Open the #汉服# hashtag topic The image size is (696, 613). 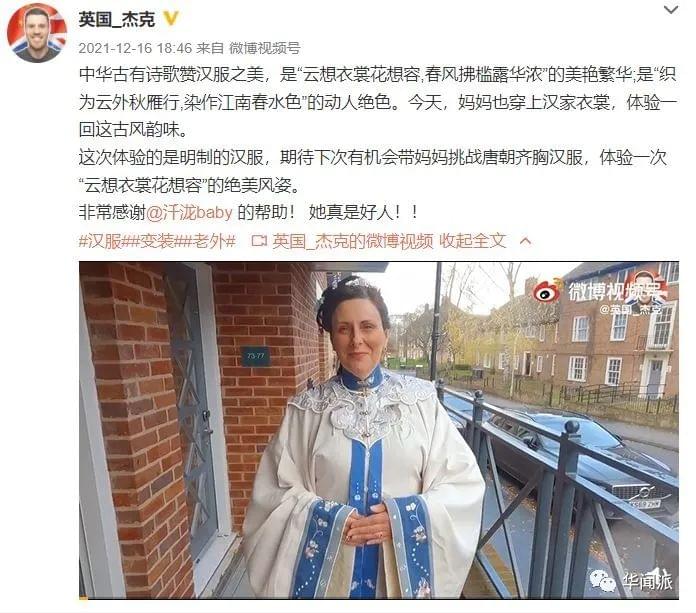(x=103, y=241)
